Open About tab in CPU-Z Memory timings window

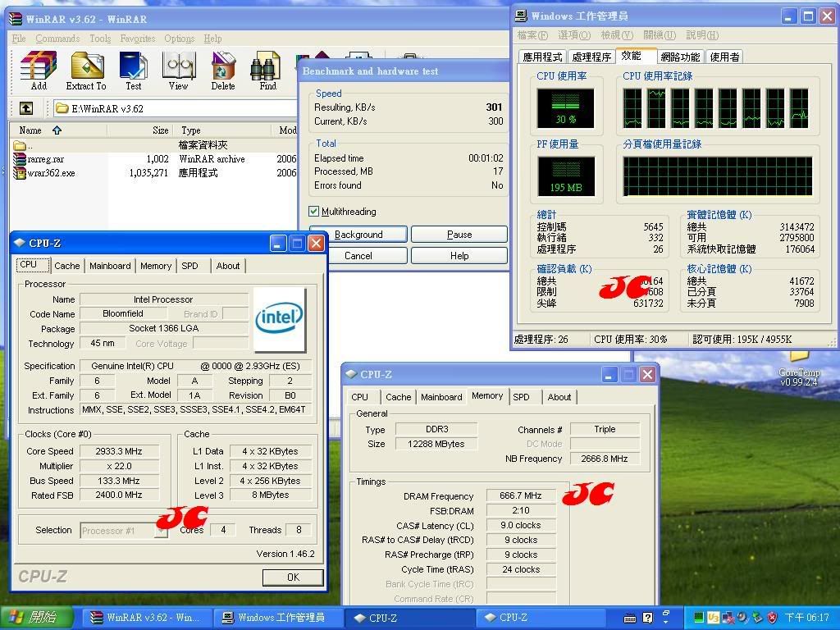pyautogui.click(x=559, y=397)
